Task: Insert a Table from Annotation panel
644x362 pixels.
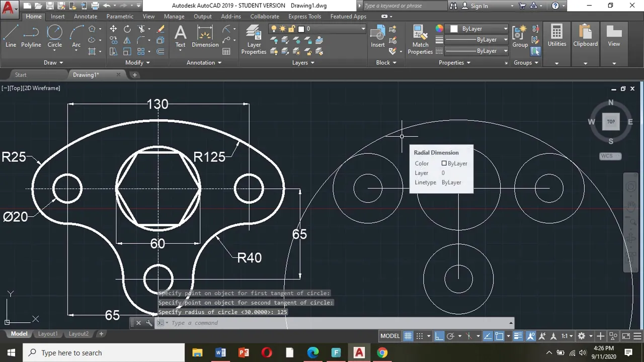Action: coord(226,51)
